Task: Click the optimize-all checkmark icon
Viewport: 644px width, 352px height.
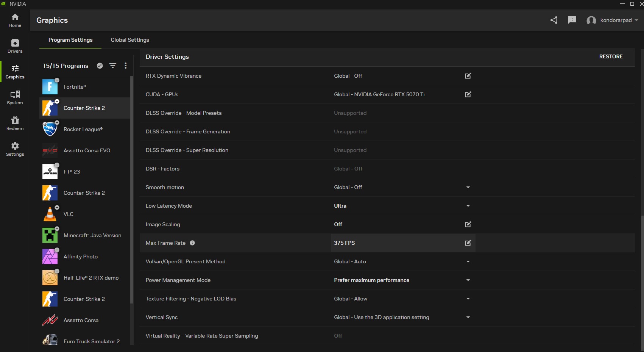Action: [100, 66]
